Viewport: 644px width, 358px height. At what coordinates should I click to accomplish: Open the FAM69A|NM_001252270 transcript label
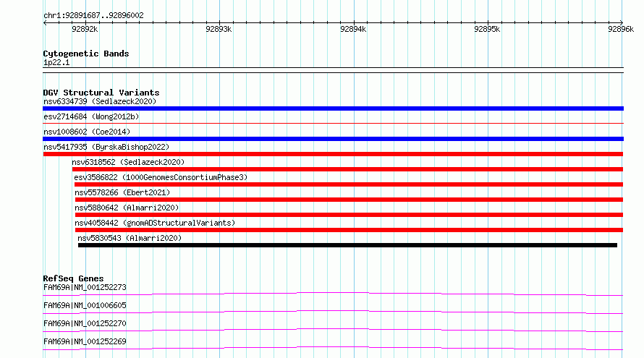85,323
